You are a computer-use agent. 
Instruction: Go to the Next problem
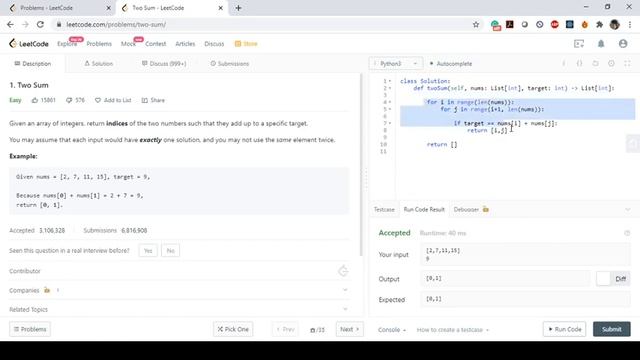click(349, 329)
